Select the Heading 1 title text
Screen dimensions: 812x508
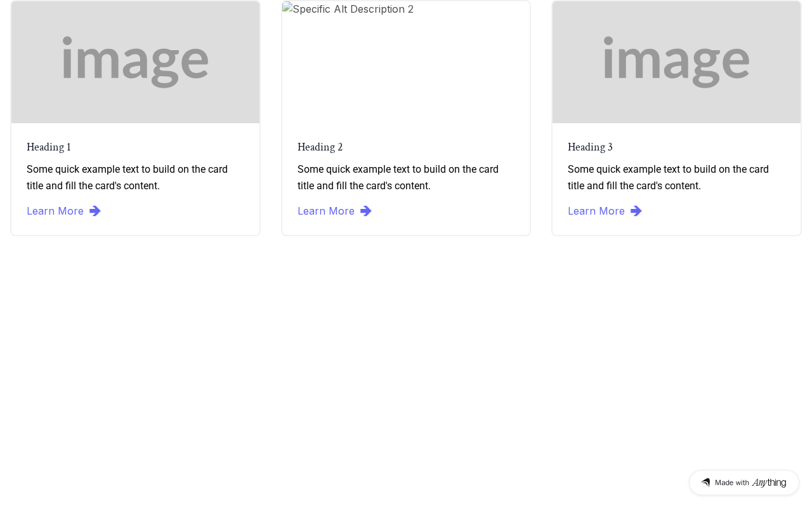(x=49, y=147)
